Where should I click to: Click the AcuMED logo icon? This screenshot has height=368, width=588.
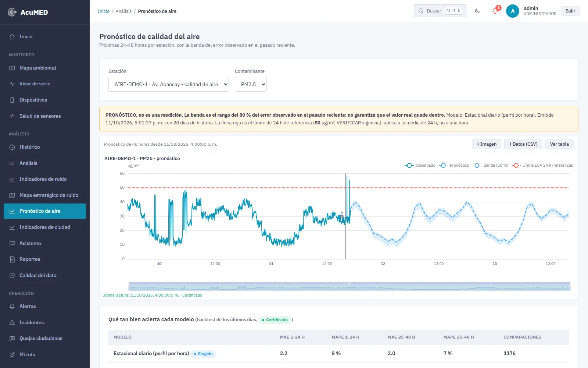pyautogui.click(x=12, y=12)
